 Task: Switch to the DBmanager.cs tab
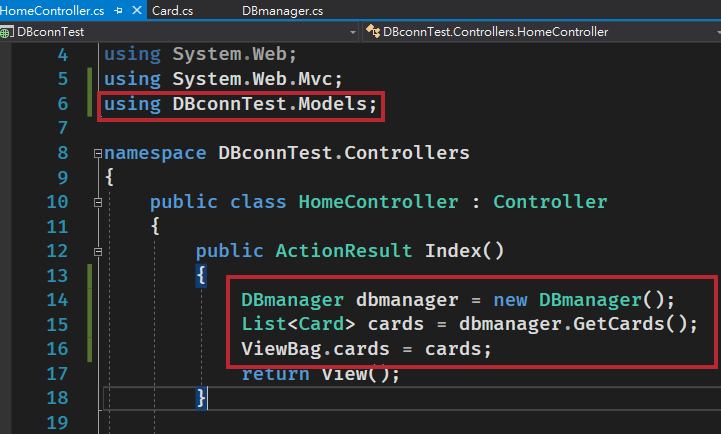point(282,11)
